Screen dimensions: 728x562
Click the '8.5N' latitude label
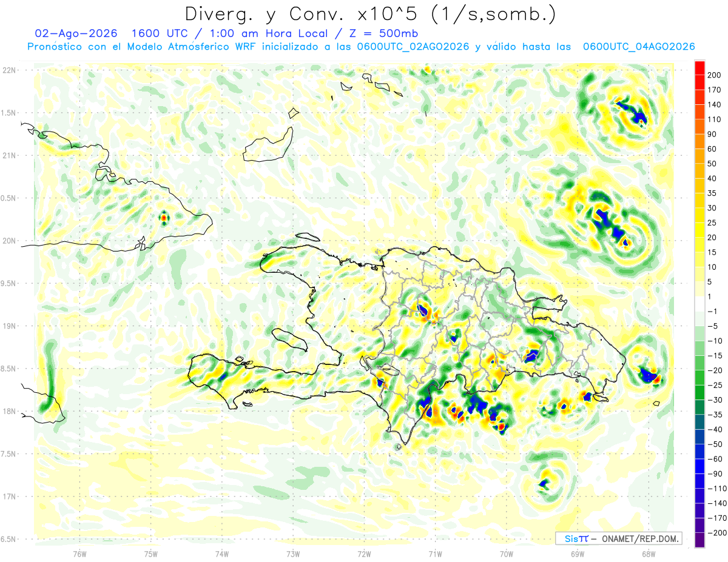8,369
